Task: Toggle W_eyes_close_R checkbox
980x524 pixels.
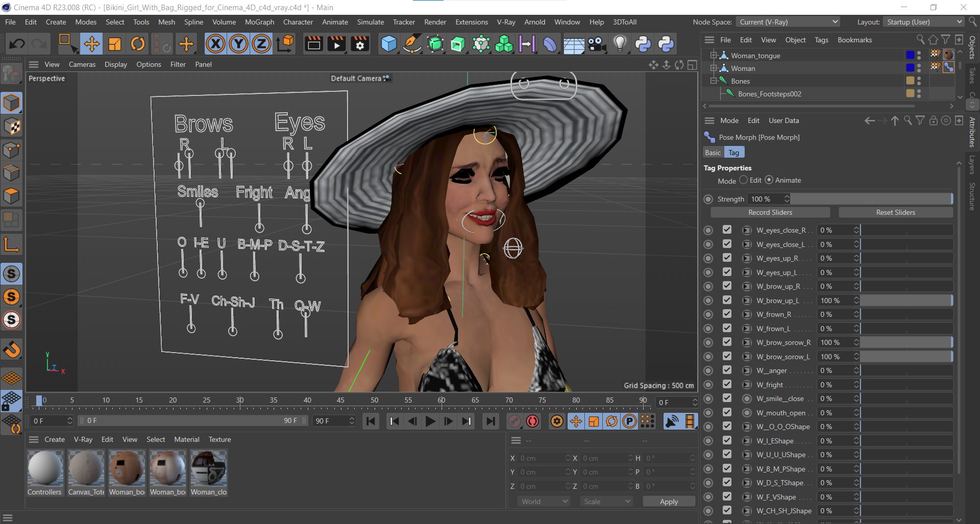Action: click(727, 230)
